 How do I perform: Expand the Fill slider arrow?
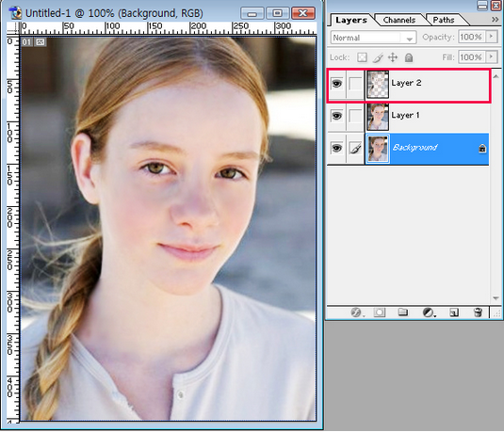point(491,56)
